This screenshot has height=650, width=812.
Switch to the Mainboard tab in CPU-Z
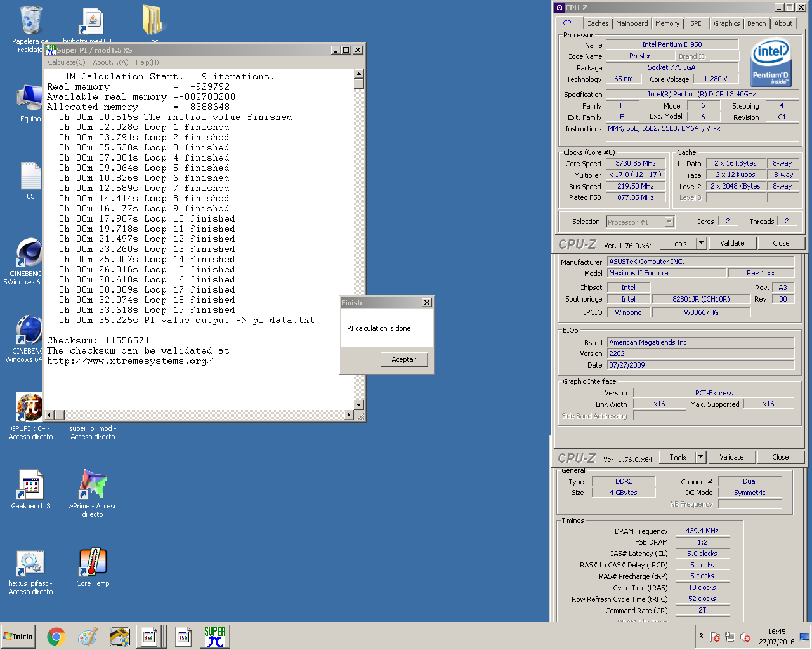point(632,23)
